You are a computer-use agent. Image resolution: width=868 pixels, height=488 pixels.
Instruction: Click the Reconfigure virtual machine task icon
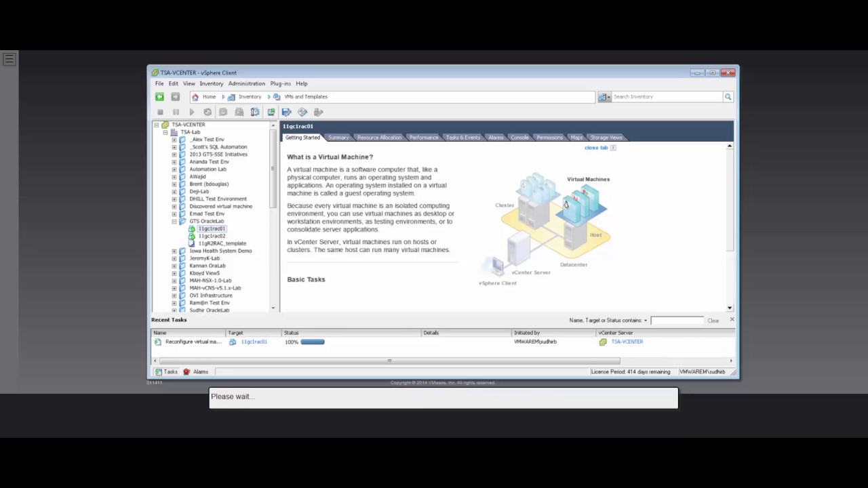pyautogui.click(x=158, y=342)
